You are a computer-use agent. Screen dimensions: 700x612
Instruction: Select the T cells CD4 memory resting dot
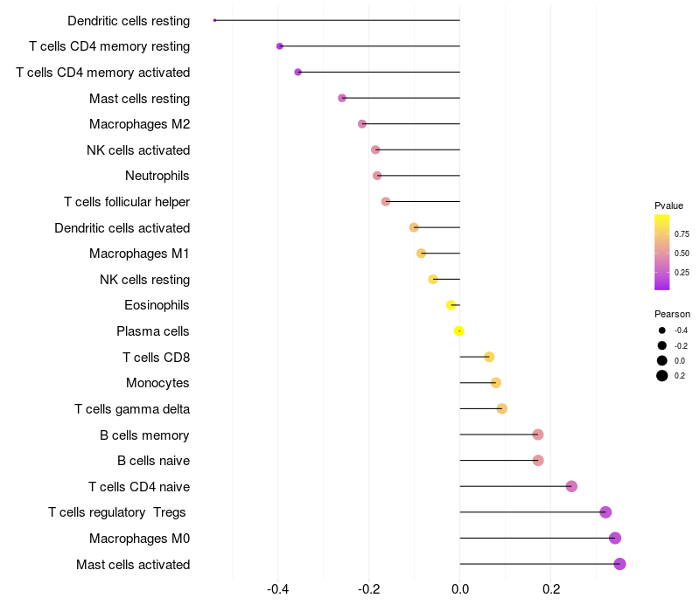pyautogui.click(x=280, y=46)
